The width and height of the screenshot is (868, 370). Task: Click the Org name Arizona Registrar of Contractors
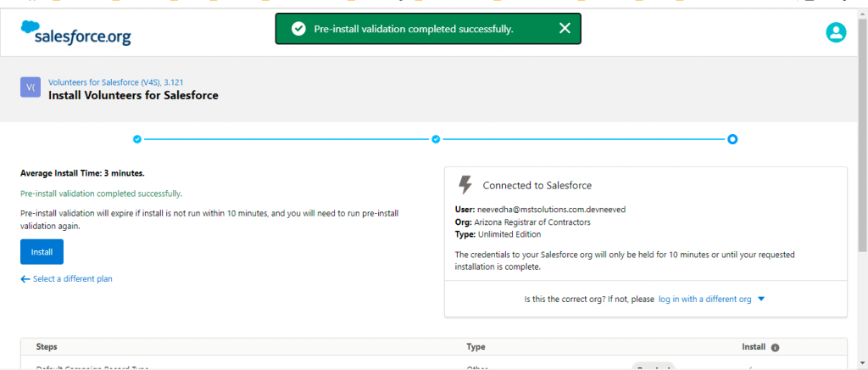(x=532, y=222)
